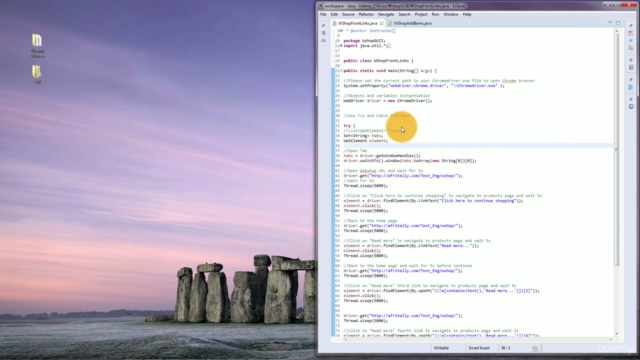
Task: Close the WShopFrontLinks.java tab
Action: tap(382, 23)
